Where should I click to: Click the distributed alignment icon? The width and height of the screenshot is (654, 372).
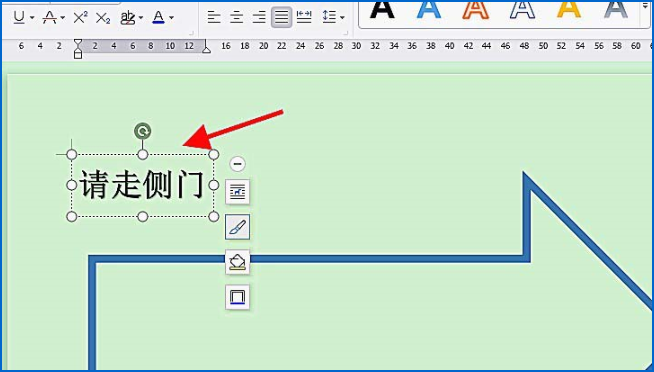(x=304, y=18)
